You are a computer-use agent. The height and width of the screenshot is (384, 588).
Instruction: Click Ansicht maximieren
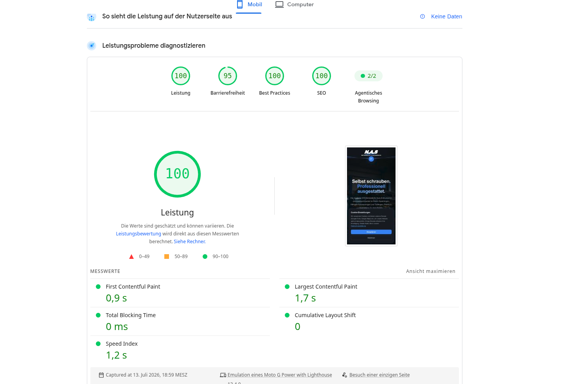click(431, 271)
